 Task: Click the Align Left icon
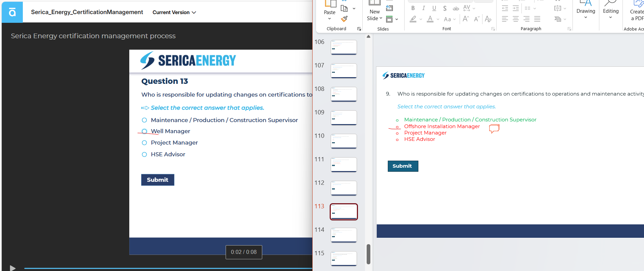point(505,19)
